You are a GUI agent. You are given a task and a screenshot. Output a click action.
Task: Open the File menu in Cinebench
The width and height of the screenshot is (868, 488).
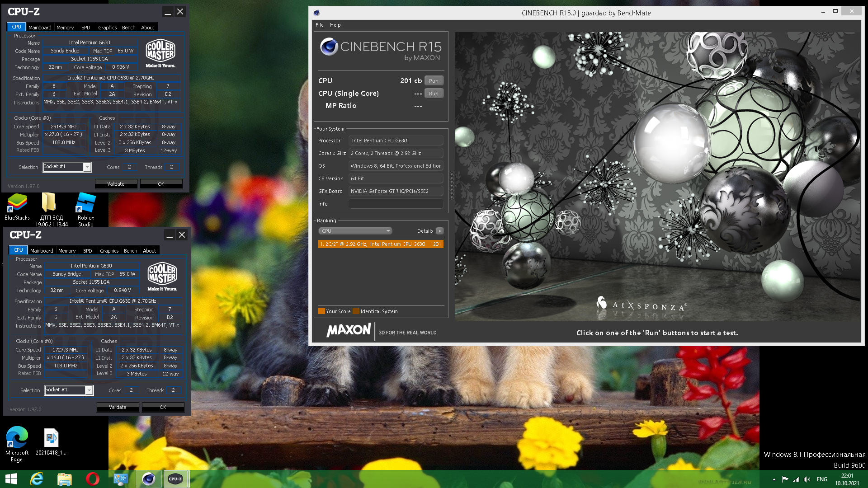point(320,25)
